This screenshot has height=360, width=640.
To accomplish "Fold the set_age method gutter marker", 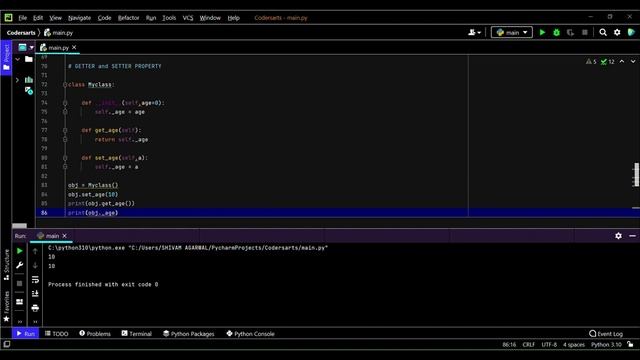I will pos(65,158).
